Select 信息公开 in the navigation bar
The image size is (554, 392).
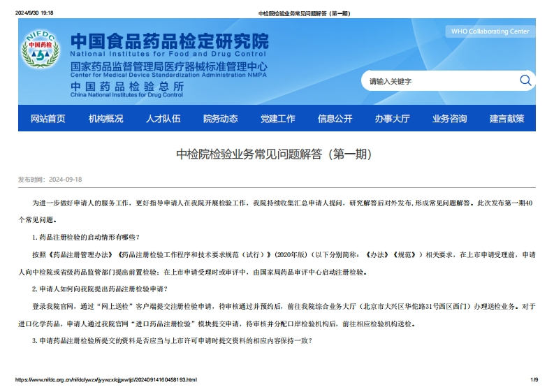tap(335, 118)
